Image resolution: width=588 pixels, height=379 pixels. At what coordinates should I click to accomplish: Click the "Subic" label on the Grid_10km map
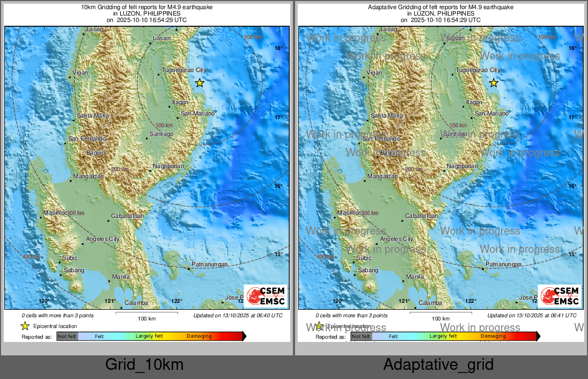[70, 258]
